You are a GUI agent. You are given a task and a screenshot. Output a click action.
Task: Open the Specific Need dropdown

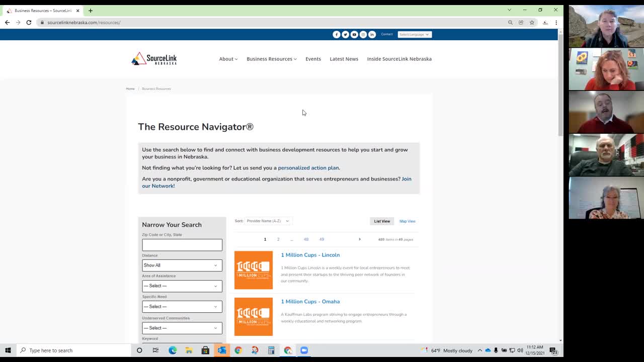182,307
